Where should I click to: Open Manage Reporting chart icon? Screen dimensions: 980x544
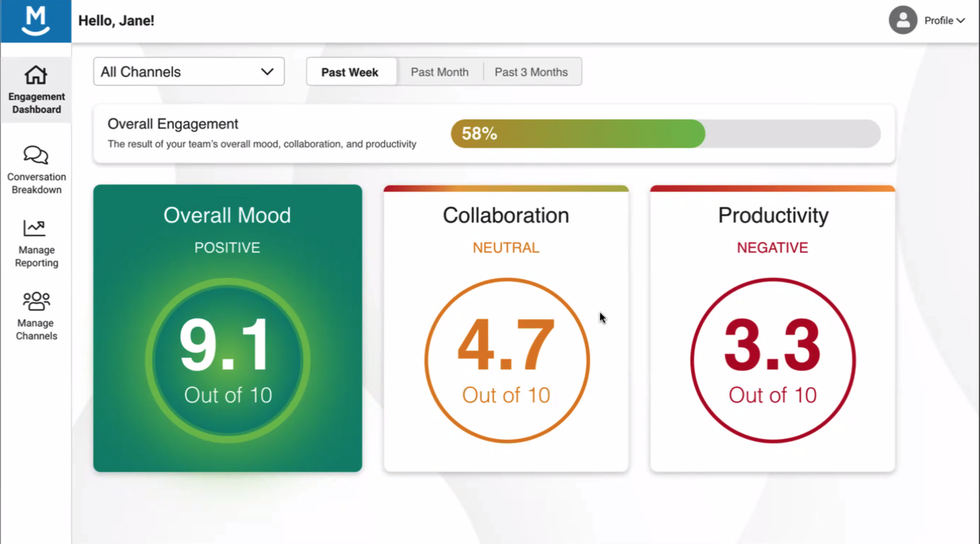(34, 228)
